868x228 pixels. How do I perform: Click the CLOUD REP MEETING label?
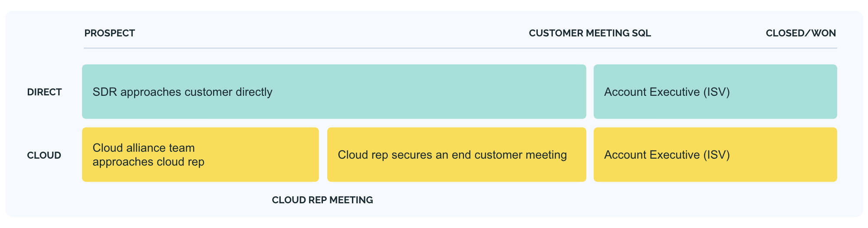322,200
